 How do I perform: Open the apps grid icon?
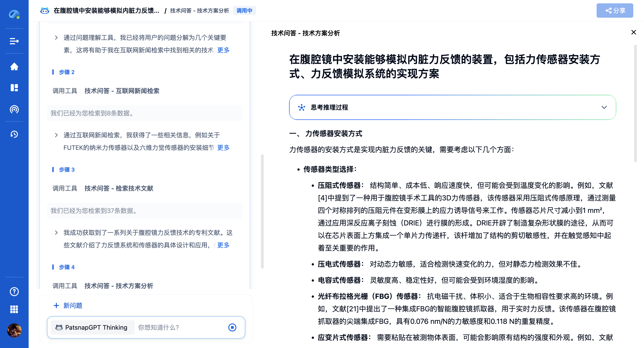[14, 309]
